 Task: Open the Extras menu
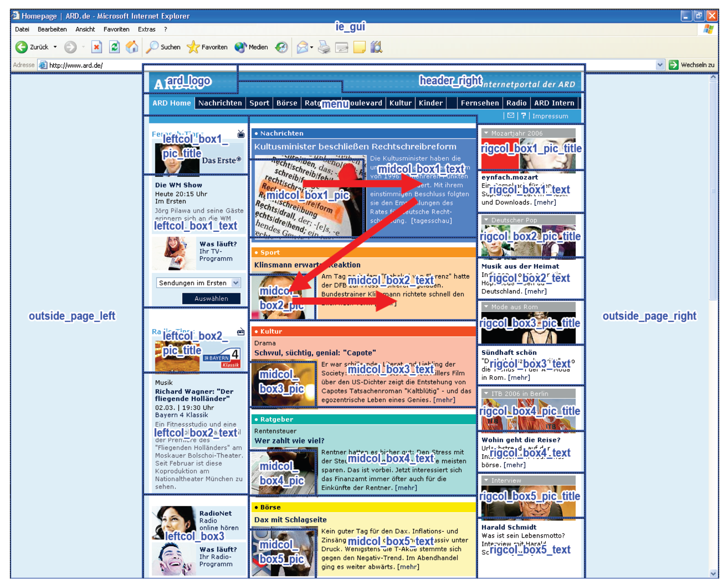click(146, 29)
